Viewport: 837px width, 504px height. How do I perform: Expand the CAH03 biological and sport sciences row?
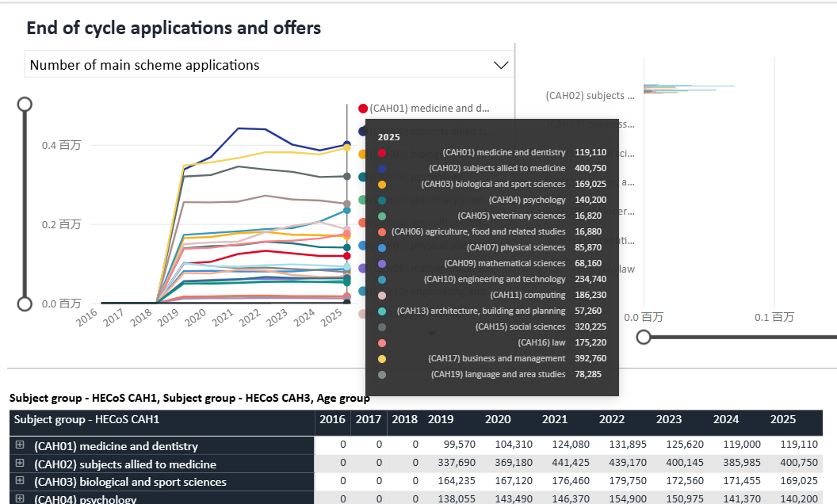pos(20,481)
